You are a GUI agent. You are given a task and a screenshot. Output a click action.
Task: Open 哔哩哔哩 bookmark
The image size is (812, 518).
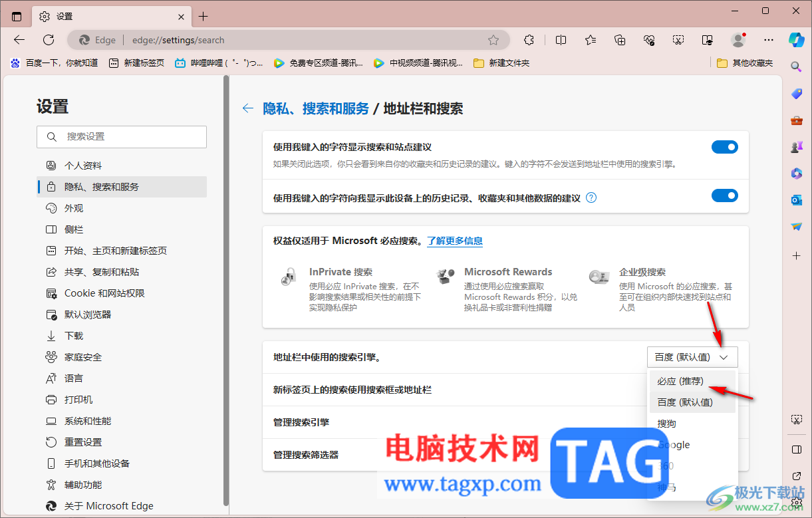click(x=219, y=63)
